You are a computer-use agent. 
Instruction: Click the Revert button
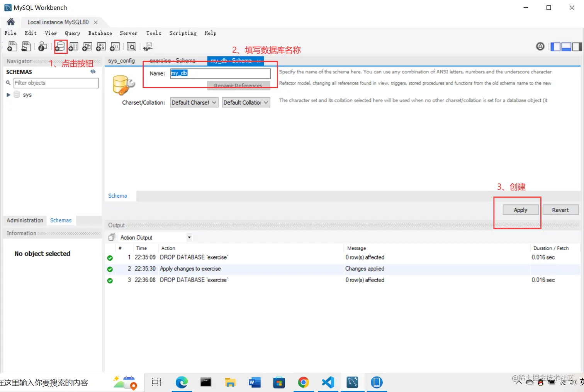[560, 210]
